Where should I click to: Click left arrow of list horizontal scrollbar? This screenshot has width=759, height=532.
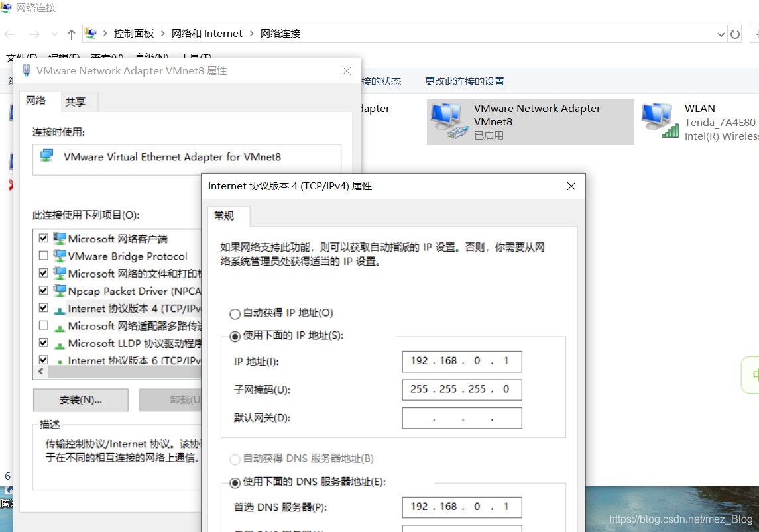(40, 372)
